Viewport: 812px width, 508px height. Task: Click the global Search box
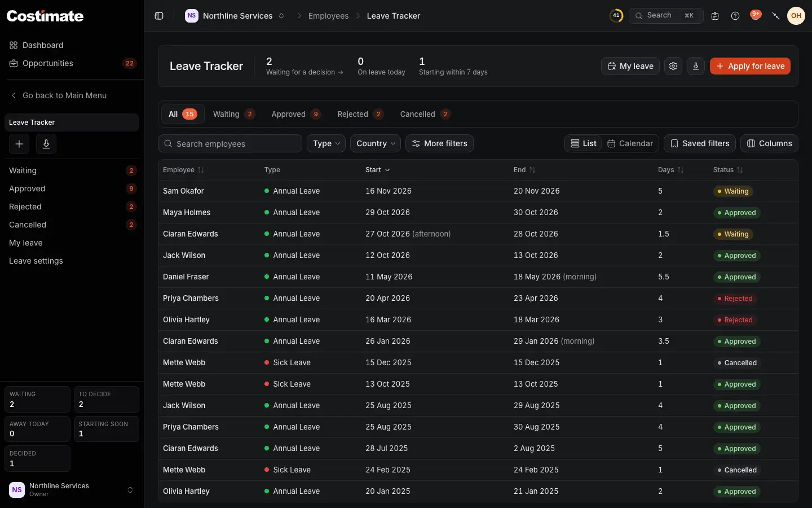tap(666, 16)
